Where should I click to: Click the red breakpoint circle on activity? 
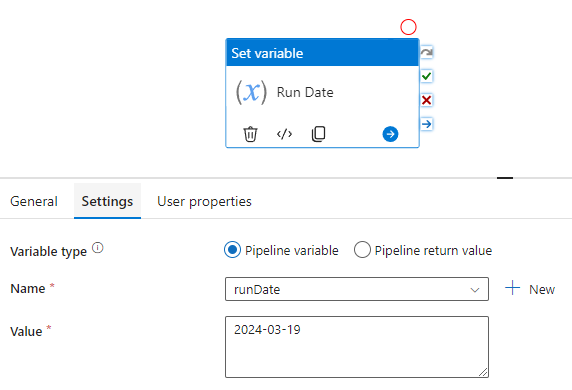[408, 27]
